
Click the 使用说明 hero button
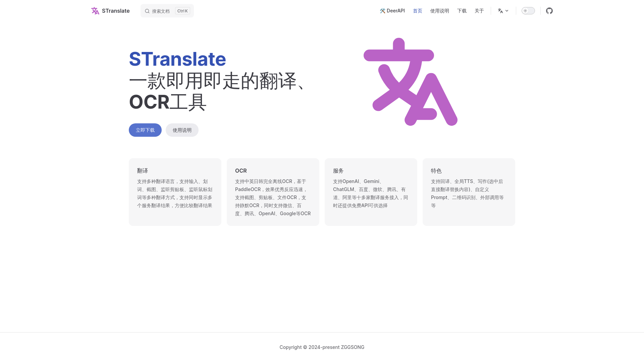(182, 130)
